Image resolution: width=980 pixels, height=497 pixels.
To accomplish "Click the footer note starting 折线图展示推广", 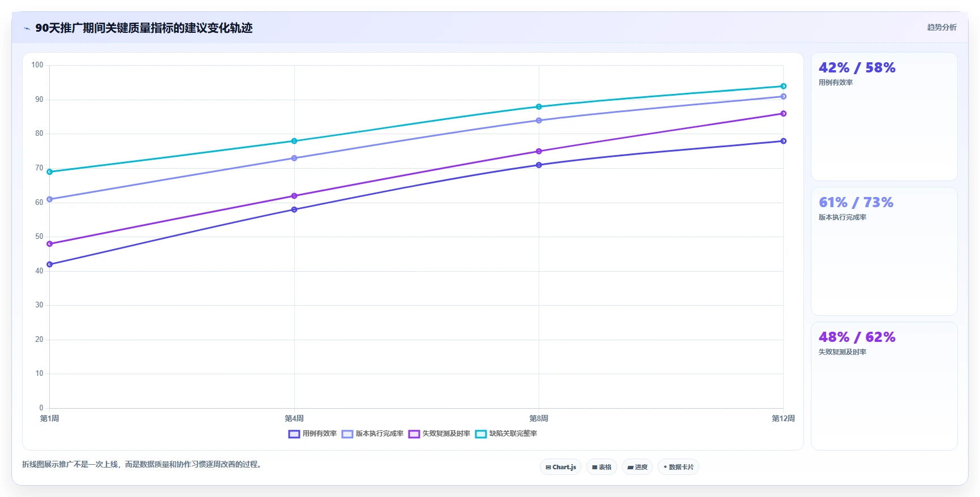I will tap(141, 464).
